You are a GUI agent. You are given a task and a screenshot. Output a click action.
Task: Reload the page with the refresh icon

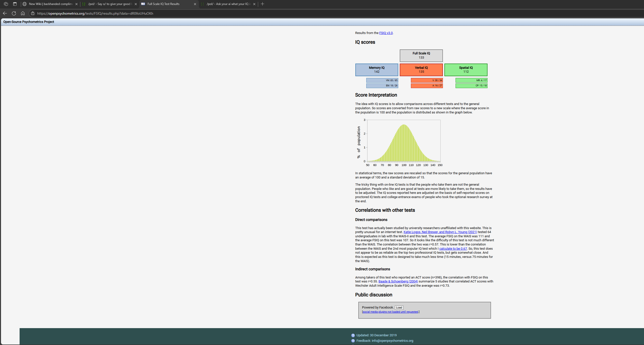[14, 13]
